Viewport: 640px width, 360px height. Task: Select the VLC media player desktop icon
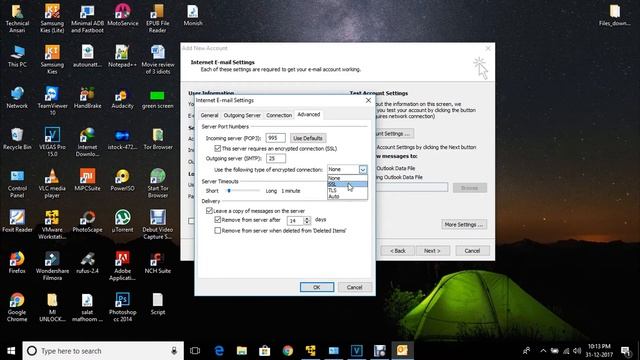(52, 183)
